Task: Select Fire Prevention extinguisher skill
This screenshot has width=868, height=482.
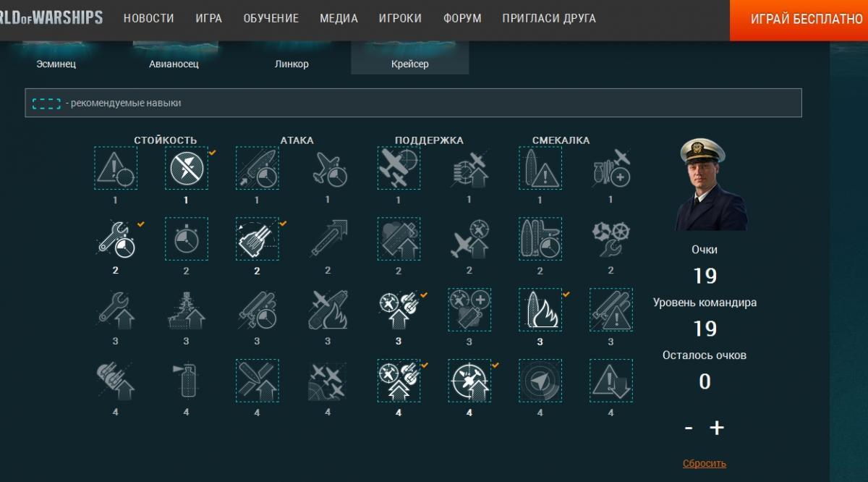Action: click(x=187, y=381)
